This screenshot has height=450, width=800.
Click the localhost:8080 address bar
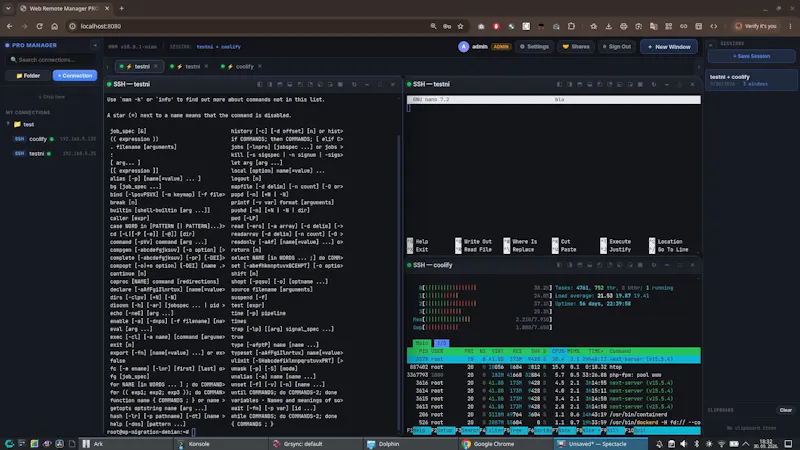pyautogui.click(x=250, y=26)
